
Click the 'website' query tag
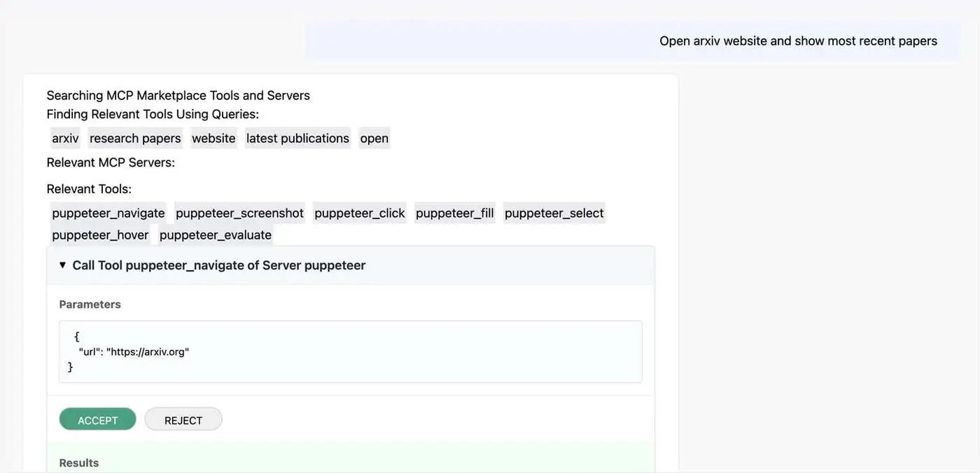coord(213,139)
